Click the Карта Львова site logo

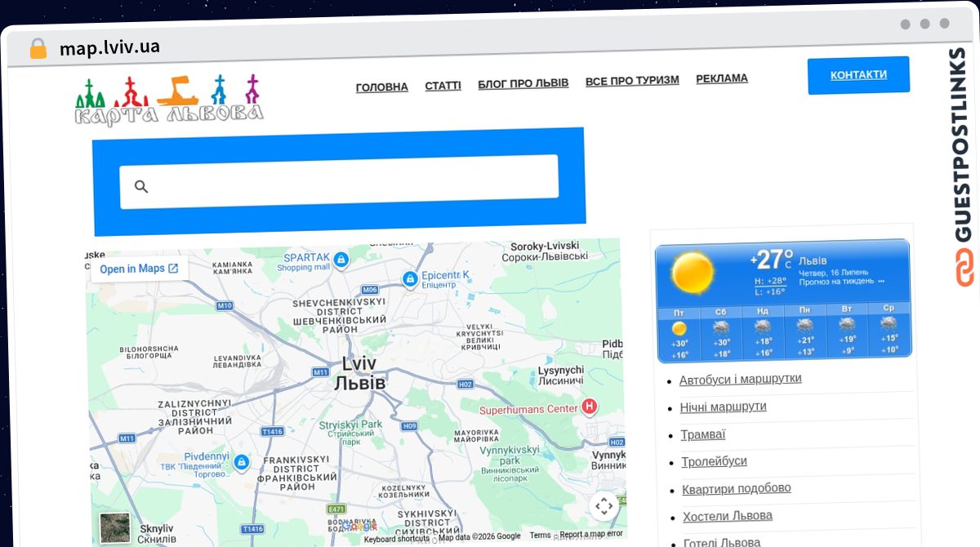(x=169, y=100)
